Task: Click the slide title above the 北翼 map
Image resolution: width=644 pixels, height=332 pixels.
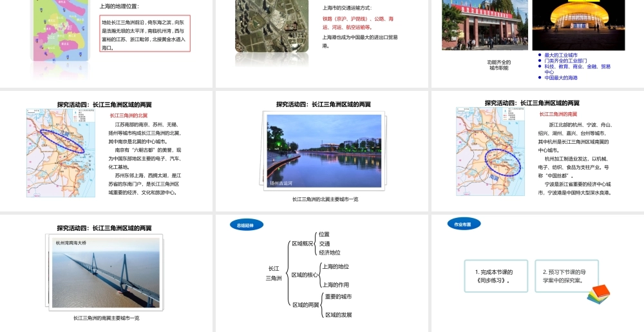Action: [x=104, y=105]
